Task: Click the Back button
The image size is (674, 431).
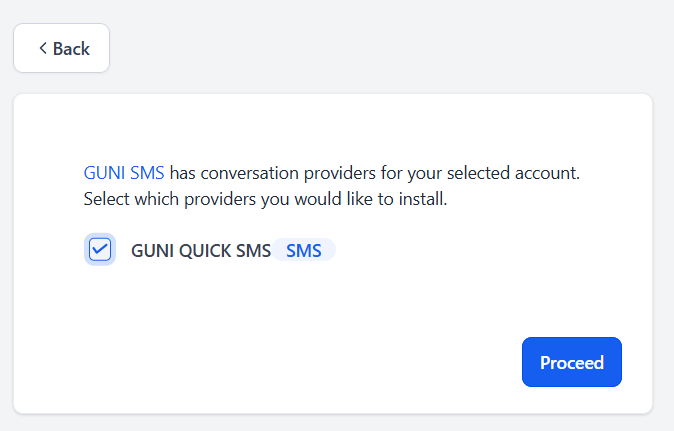Action: (61, 48)
